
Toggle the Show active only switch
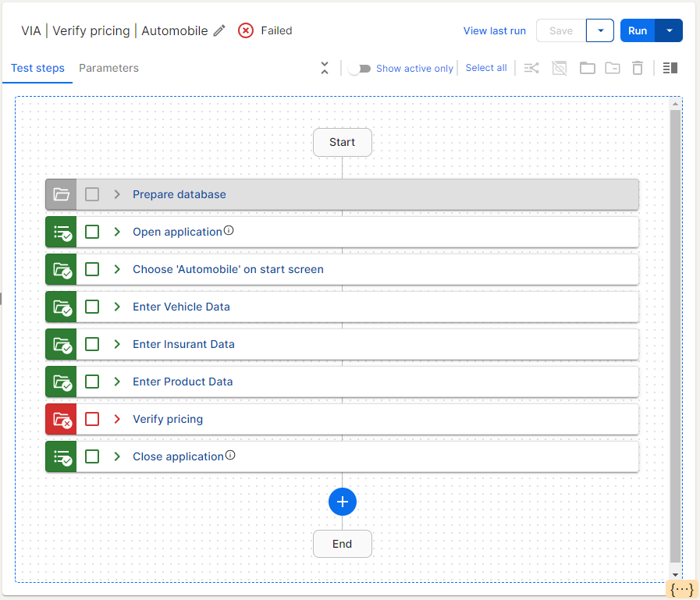[x=359, y=69]
